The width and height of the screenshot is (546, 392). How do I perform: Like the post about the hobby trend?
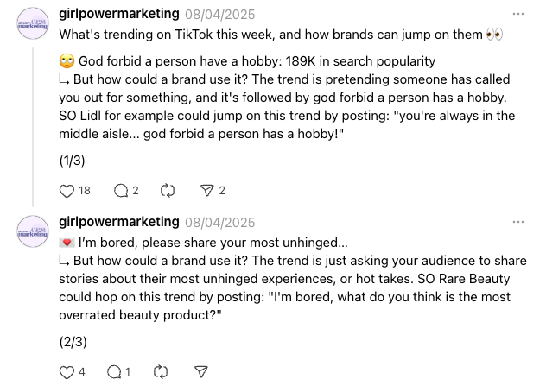click(x=67, y=191)
